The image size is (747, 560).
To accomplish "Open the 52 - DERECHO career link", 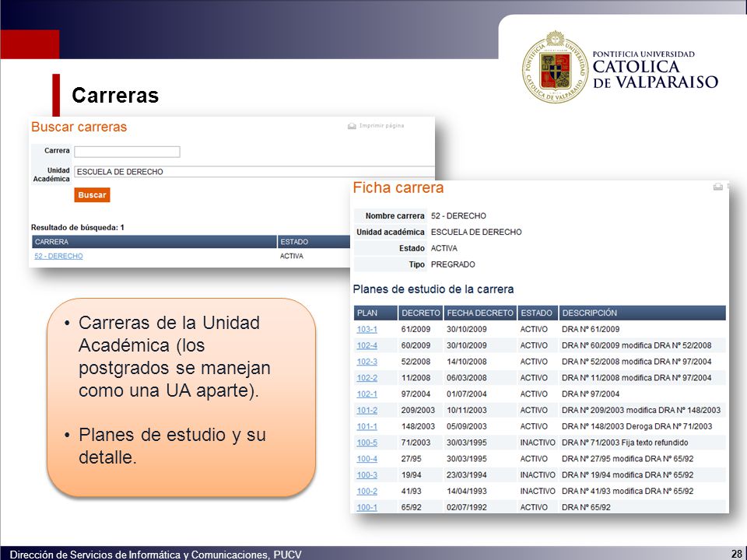I will point(58,256).
